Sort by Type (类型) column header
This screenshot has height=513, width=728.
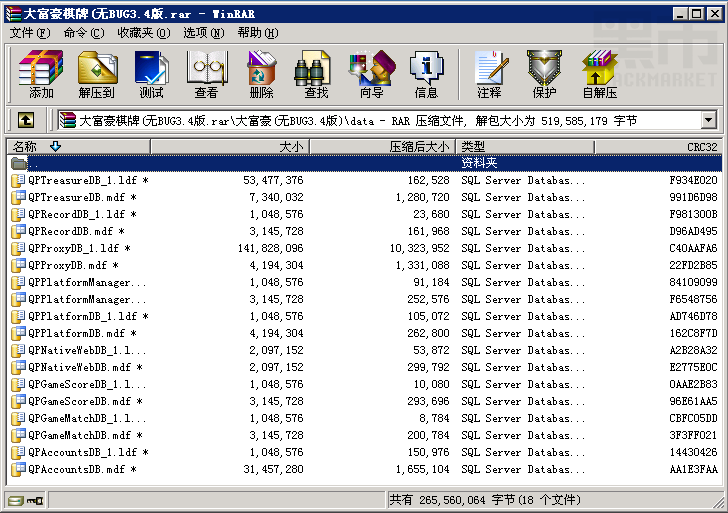pyautogui.click(x=525, y=147)
